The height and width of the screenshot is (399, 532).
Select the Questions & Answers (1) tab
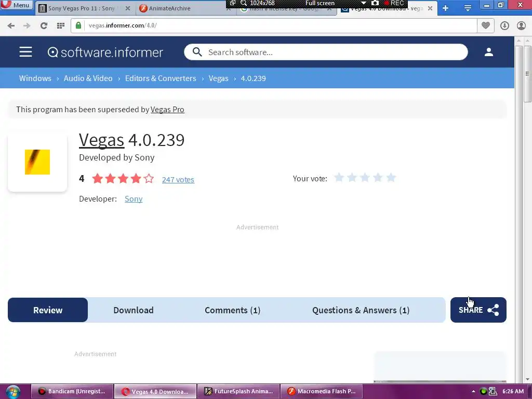361,310
